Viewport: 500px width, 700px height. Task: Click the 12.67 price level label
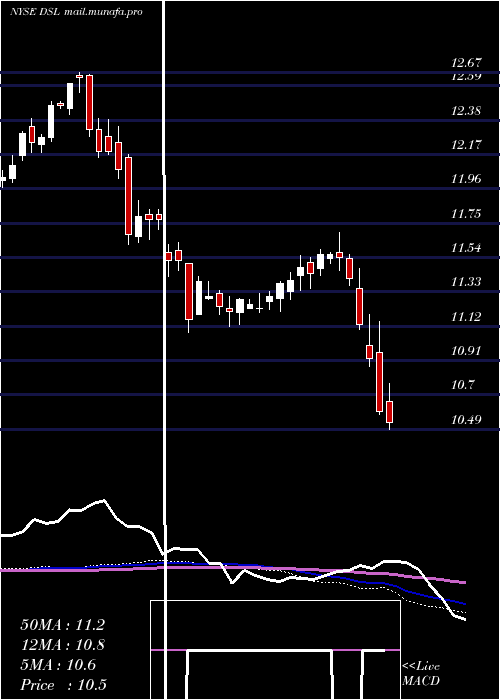[466, 63]
